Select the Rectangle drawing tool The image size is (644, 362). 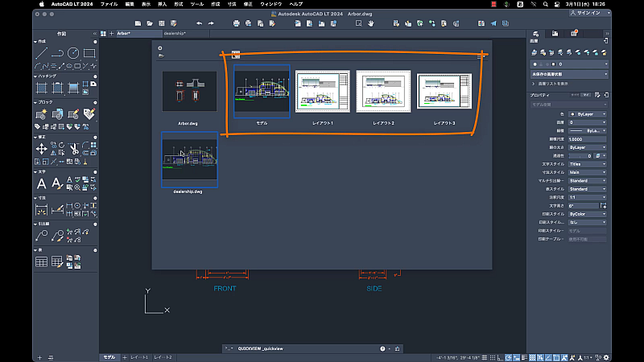[89, 53]
